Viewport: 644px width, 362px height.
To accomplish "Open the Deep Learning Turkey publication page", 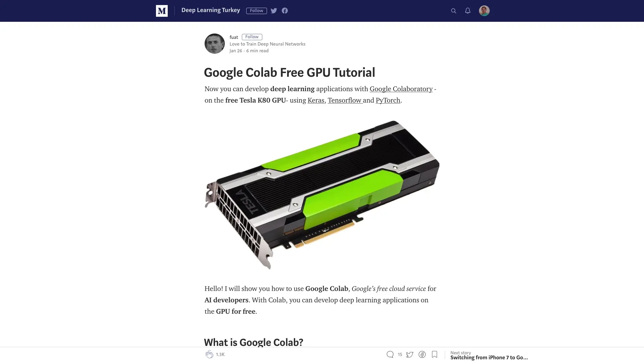I will point(211,10).
